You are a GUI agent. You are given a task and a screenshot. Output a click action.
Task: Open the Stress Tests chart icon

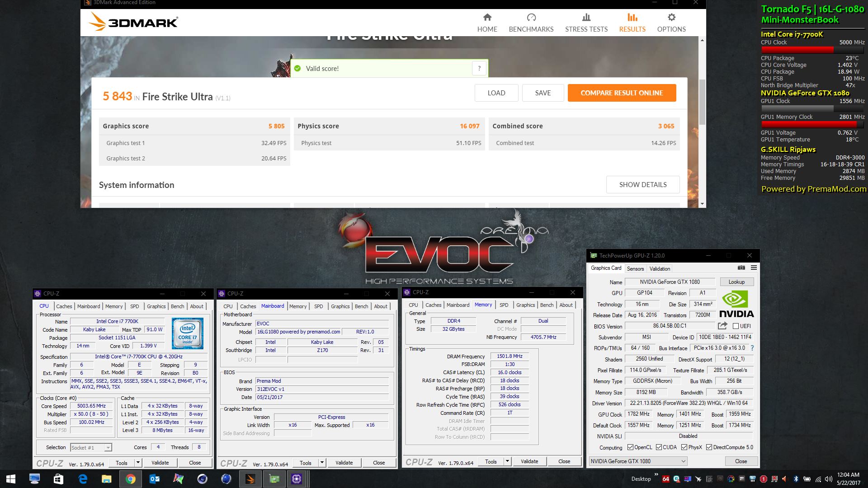(x=586, y=18)
